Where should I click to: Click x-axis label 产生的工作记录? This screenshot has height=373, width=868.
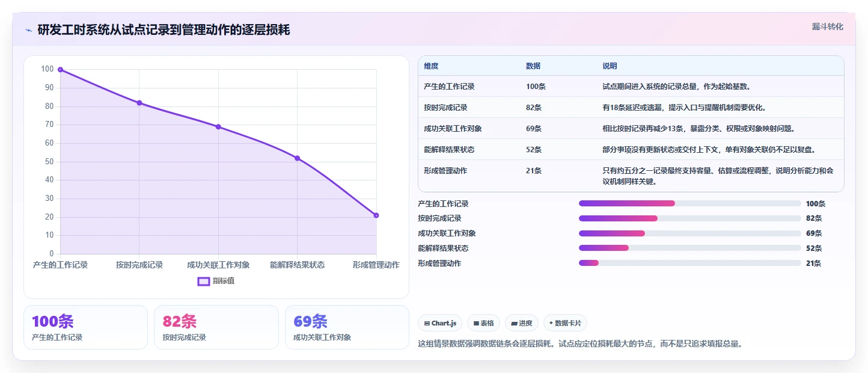(60, 265)
